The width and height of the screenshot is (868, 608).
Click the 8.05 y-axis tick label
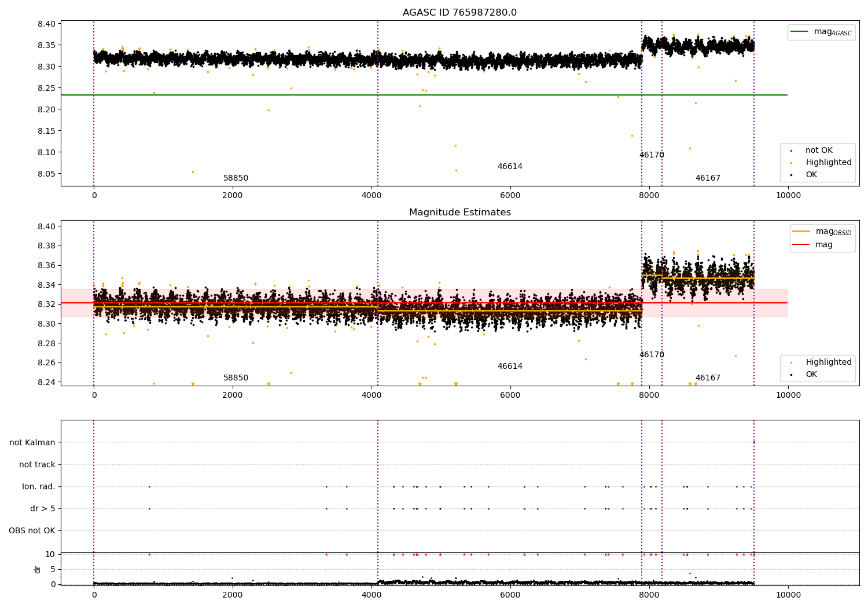click(46, 174)
